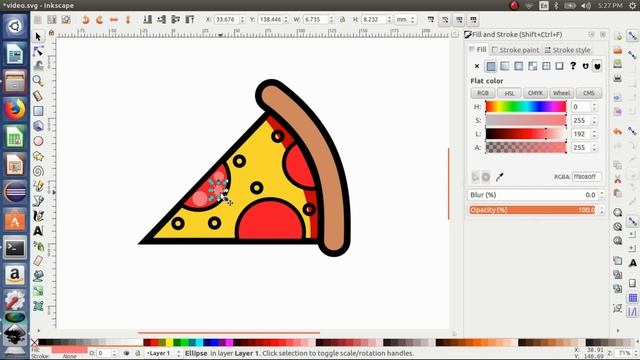
Task: Select the Star polygon tool
Action: pyautogui.click(x=38, y=156)
